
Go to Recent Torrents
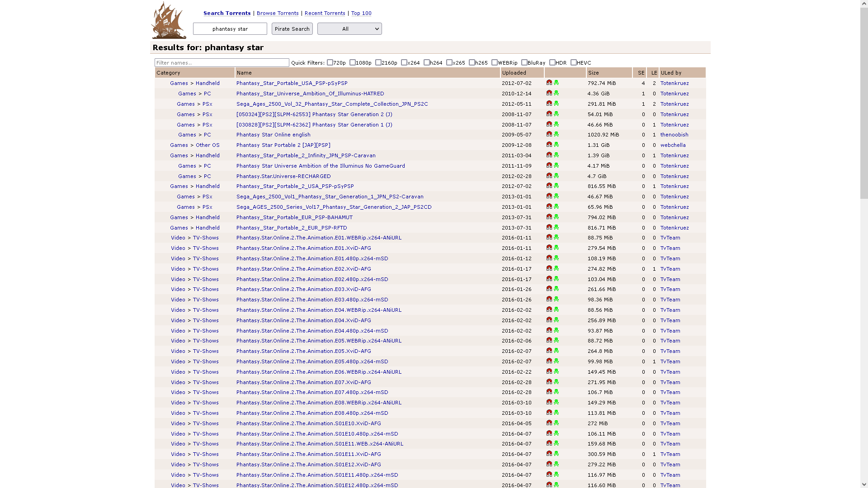[x=325, y=13]
